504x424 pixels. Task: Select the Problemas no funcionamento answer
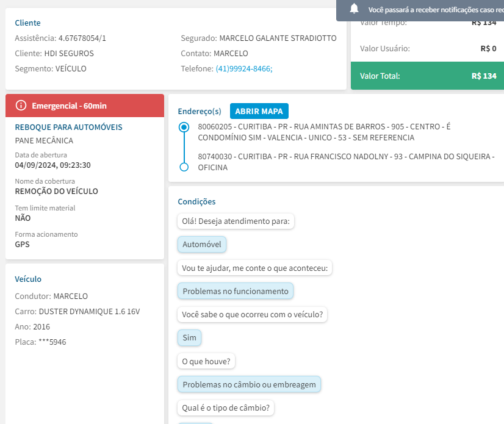coord(236,291)
